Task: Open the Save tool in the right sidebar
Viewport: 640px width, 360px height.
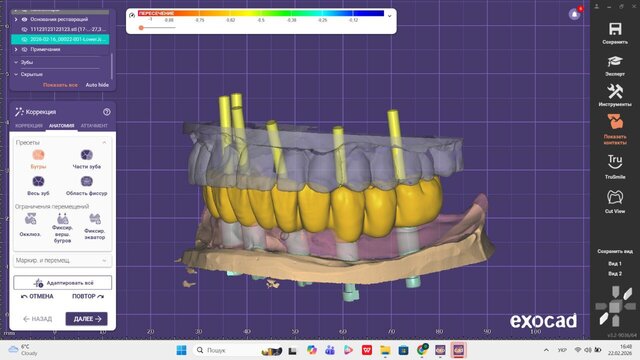Action: point(615,33)
